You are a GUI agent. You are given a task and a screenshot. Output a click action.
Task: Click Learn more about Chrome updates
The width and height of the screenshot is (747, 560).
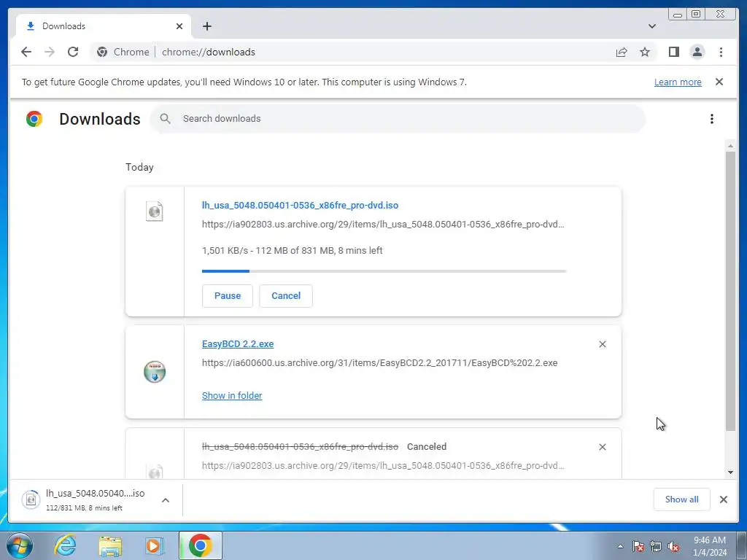coord(678,82)
